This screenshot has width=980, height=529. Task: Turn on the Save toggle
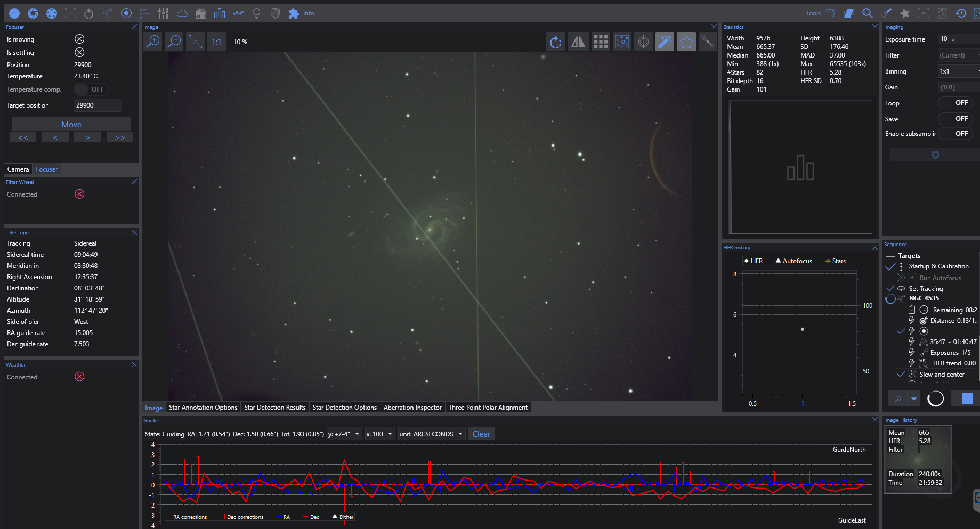click(955, 119)
